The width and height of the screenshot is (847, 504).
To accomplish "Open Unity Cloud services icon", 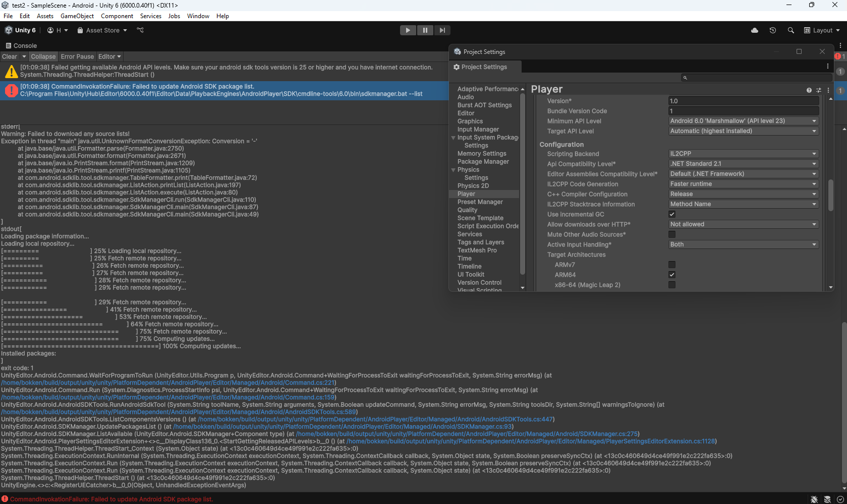I will (755, 30).
